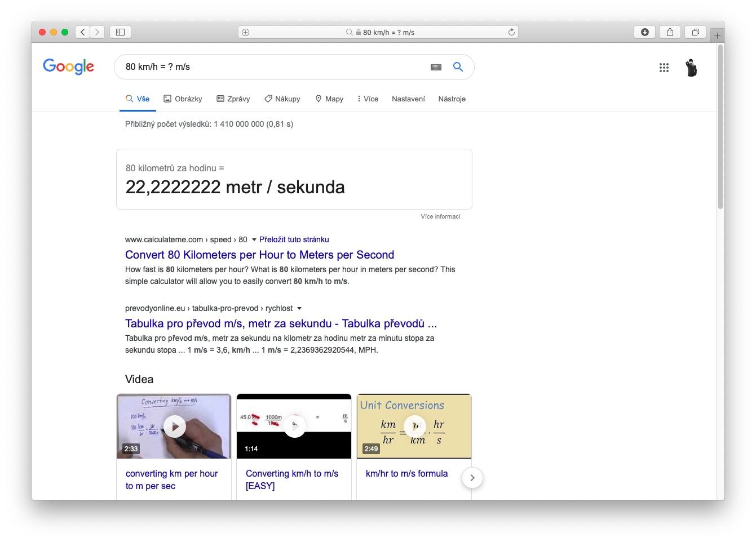Expand the calculateme.com result options arrow

coord(254,240)
